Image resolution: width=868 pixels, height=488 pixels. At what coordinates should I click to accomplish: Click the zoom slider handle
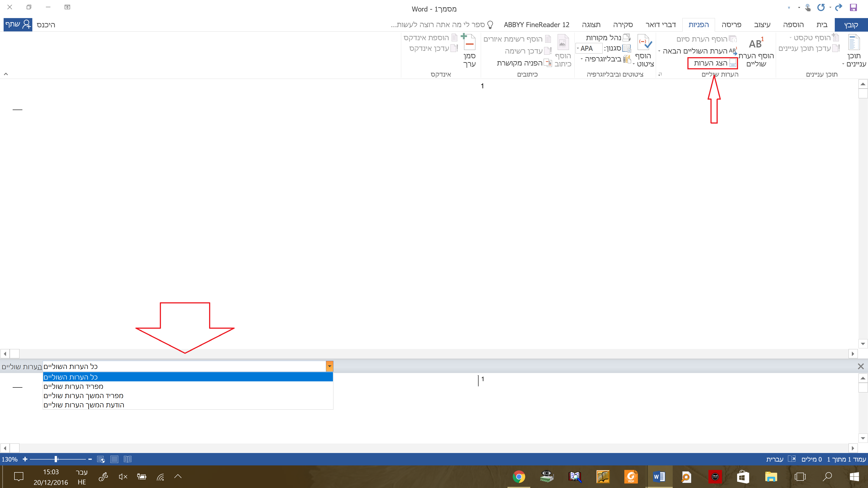pos(56,459)
